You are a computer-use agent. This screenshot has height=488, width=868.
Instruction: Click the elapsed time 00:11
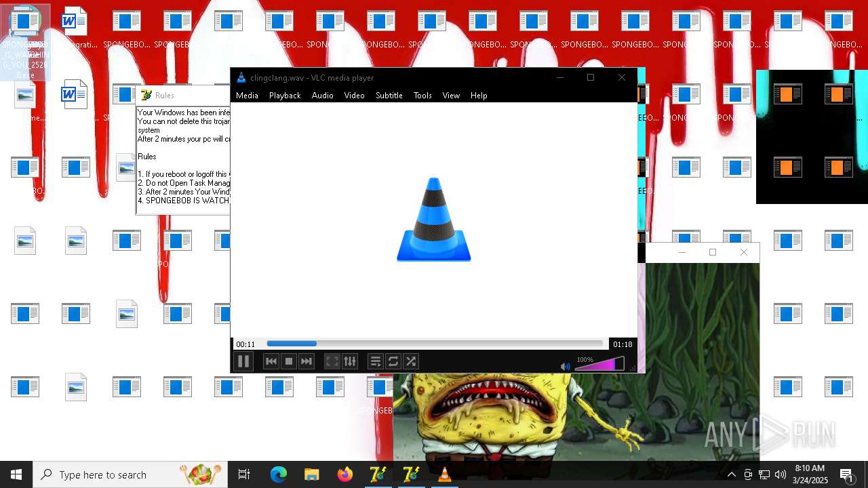tap(245, 344)
